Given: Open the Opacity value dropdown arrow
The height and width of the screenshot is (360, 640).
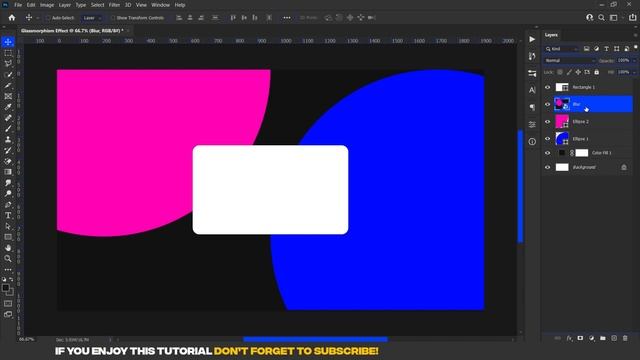Looking at the screenshot, I should click(x=634, y=60).
